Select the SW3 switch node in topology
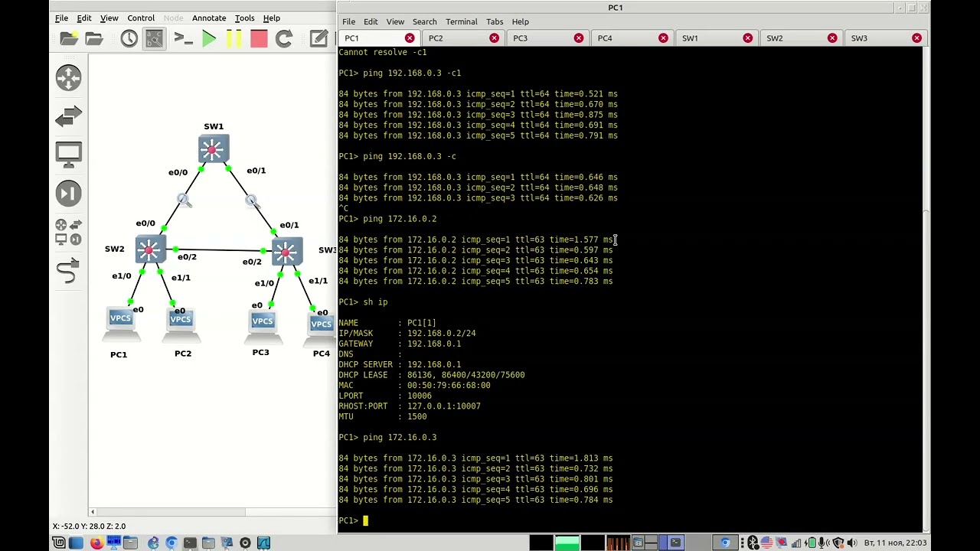This screenshot has height=551, width=980. click(286, 250)
